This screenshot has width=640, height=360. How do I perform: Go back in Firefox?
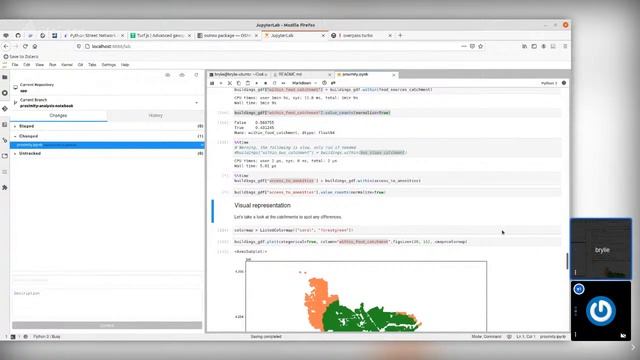(6, 47)
